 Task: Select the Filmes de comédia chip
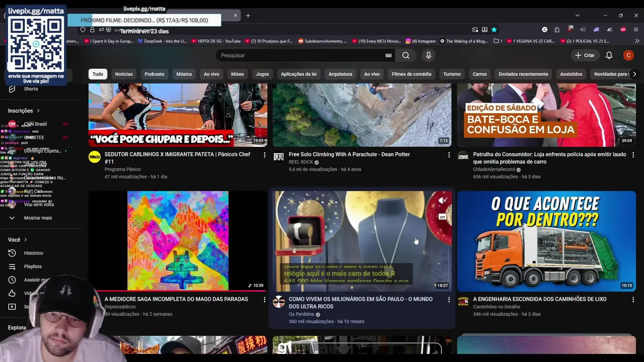click(x=412, y=74)
